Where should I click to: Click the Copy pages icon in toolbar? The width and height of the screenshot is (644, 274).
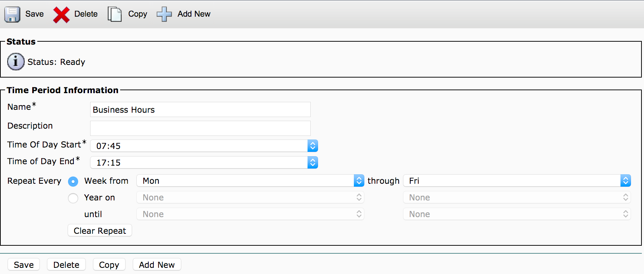click(115, 14)
